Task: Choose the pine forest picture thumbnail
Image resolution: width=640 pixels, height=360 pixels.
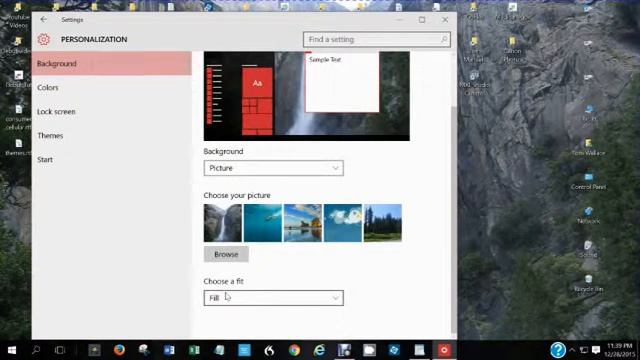Action: pyautogui.click(x=382, y=223)
